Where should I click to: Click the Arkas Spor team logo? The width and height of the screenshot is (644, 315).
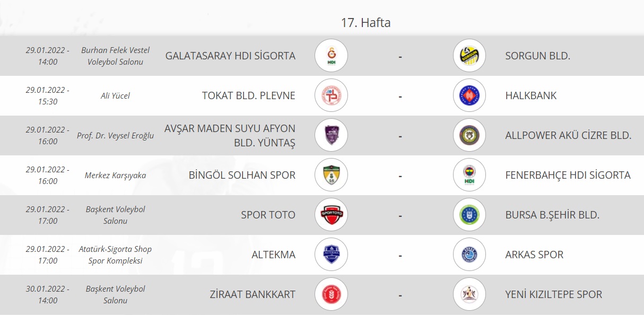pos(469,255)
